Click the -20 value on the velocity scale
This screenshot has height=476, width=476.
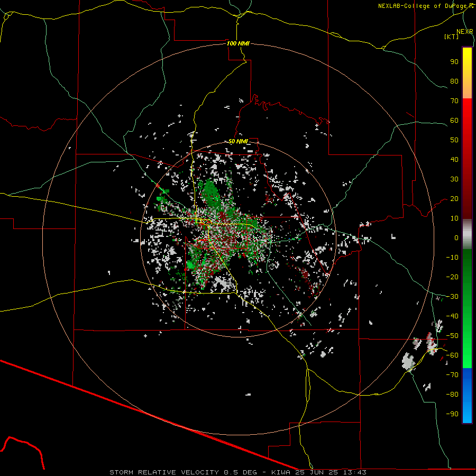(x=452, y=277)
